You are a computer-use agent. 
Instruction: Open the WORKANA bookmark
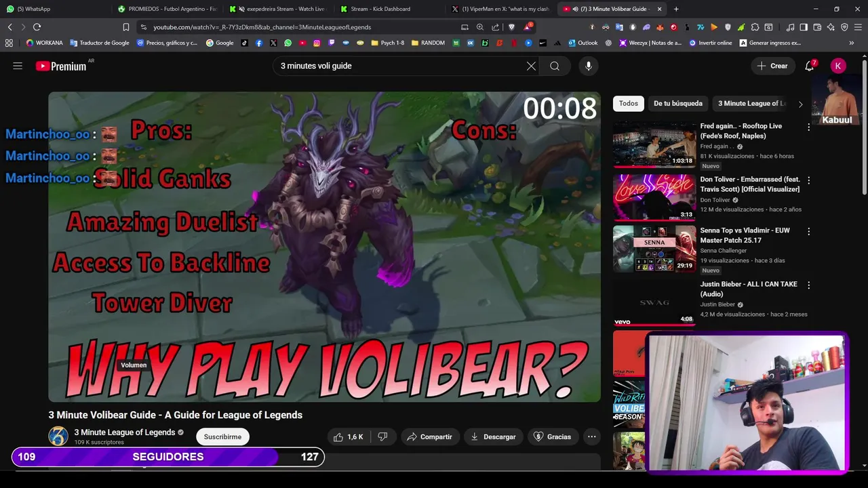[x=44, y=43]
